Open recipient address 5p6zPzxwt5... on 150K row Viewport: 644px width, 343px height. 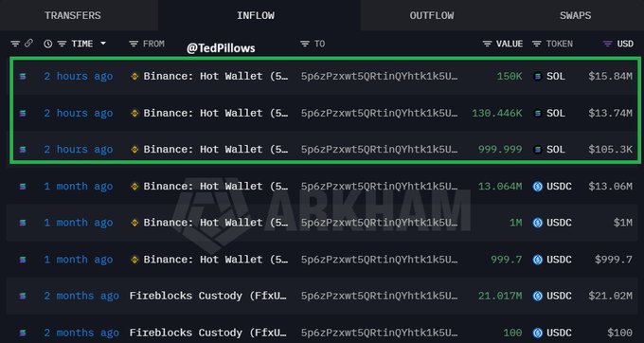pos(379,77)
